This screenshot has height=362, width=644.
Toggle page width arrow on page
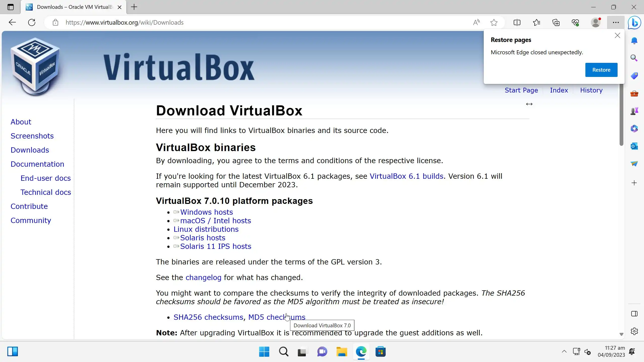point(529,104)
